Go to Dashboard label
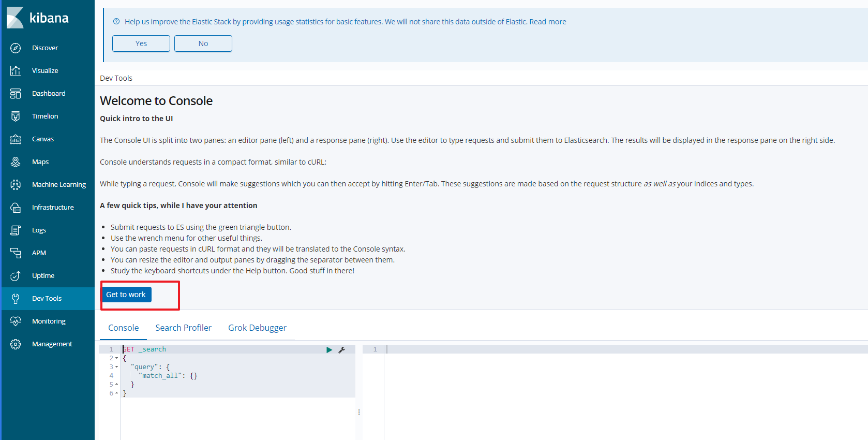Image resolution: width=868 pixels, height=440 pixels. pos(49,94)
